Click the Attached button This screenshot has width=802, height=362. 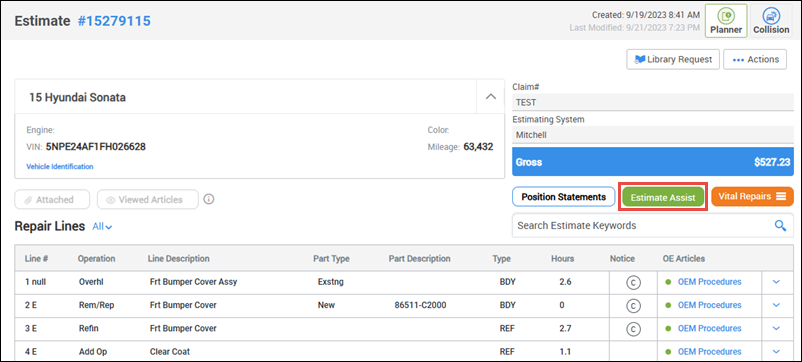tap(52, 200)
